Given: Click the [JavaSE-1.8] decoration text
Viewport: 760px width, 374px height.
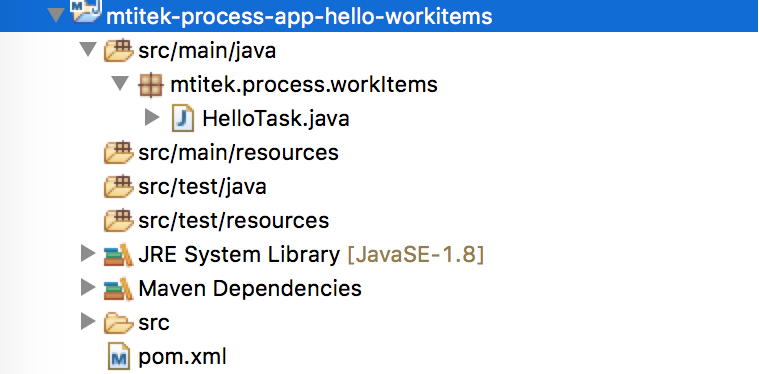Looking at the screenshot, I should coord(416,255).
